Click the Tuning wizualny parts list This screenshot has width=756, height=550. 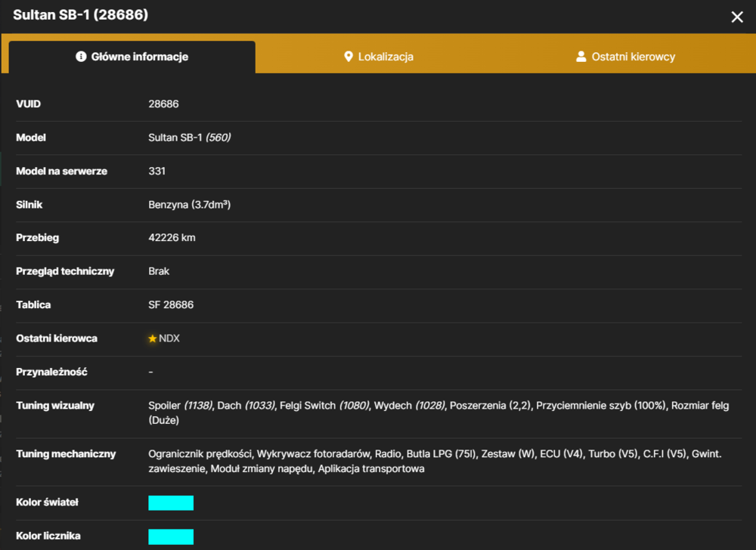pyautogui.click(x=438, y=412)
